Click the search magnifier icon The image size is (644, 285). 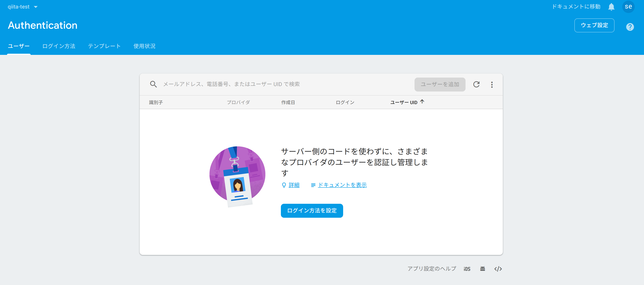pyautogui.click(x=153, y=84)
